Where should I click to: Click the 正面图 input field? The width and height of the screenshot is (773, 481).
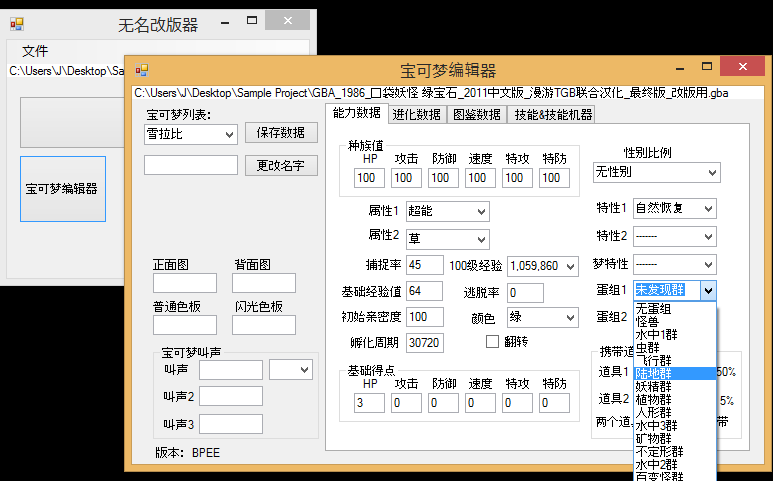(185, 283)
